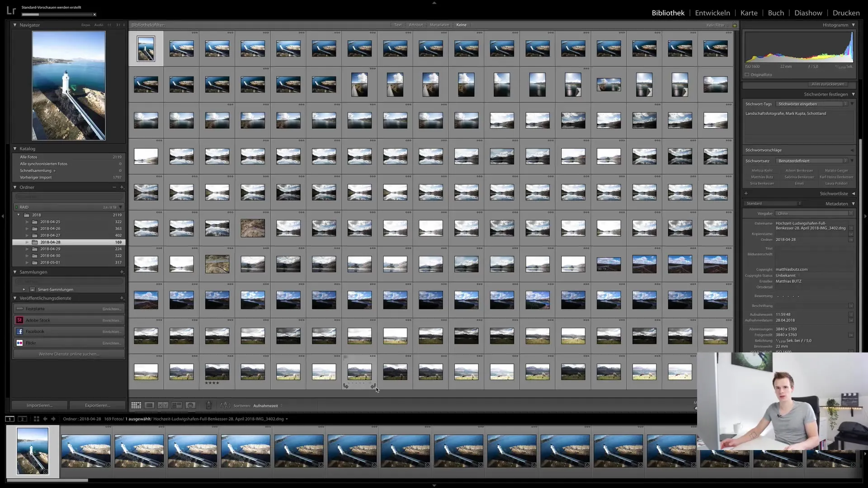
Task: Select Alle Fotos in Katalog
Action: (x=69, y=157)
